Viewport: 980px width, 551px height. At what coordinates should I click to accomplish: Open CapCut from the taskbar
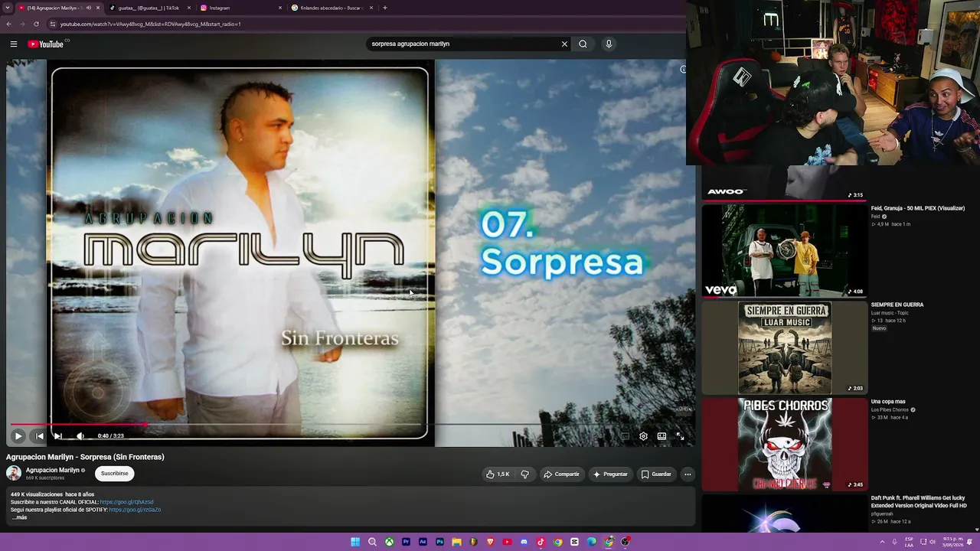pos(574,542)
